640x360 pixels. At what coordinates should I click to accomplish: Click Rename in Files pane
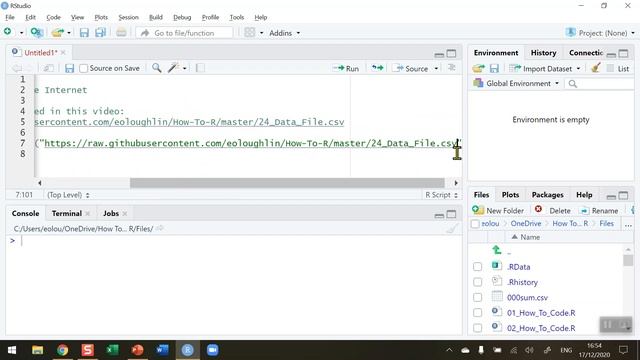(599, 211)
